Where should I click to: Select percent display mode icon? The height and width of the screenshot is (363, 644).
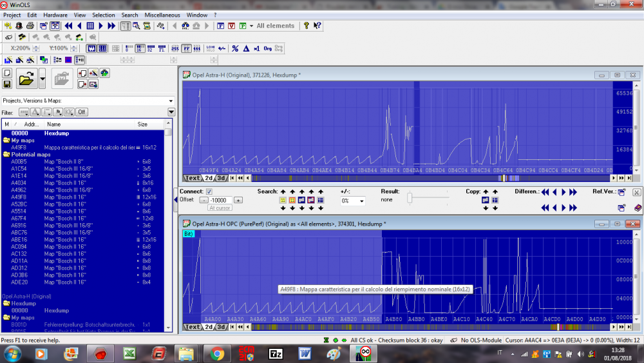[x=235, y=48]
